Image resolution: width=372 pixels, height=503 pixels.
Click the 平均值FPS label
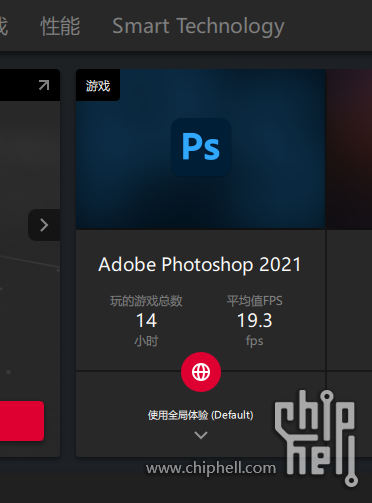[x=255, y=301]
